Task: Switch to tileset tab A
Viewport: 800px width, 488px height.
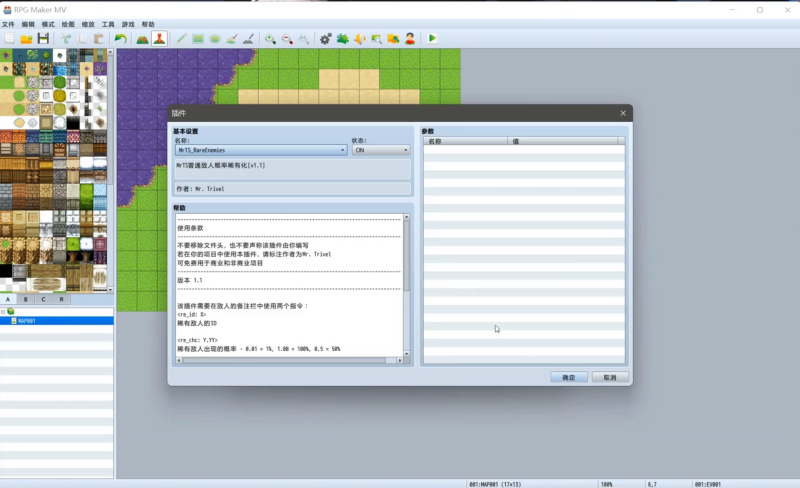Action: (8, 299)
